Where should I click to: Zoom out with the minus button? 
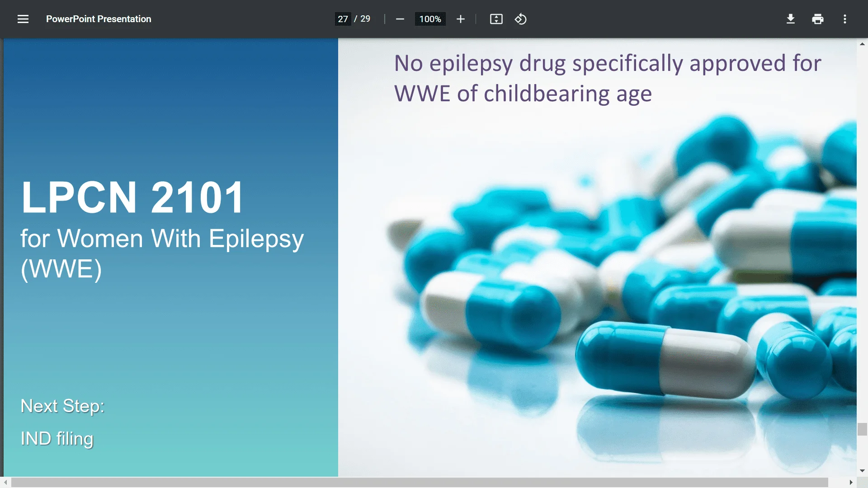[x=400, y=19]
